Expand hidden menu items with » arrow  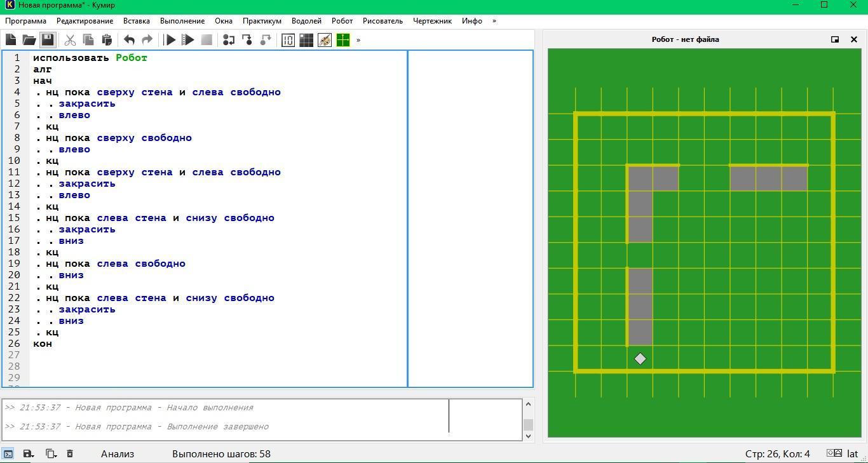[x=494, y=21]
